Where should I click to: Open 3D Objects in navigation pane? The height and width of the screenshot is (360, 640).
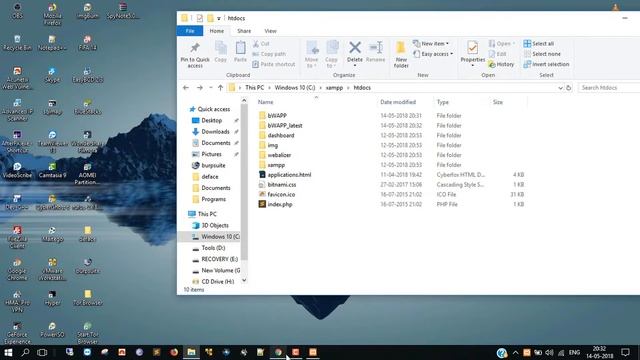(x=215, y=225)
